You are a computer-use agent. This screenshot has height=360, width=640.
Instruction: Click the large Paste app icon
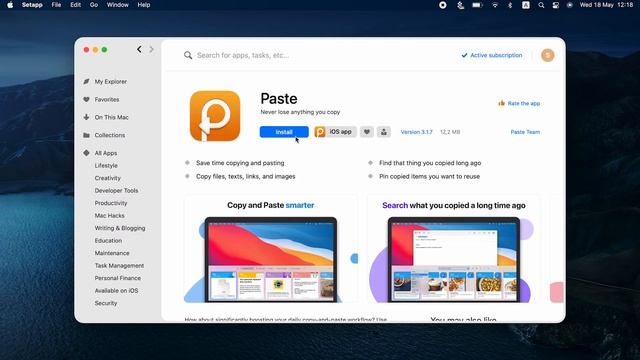pyautogui.click(x=215, y=116)
